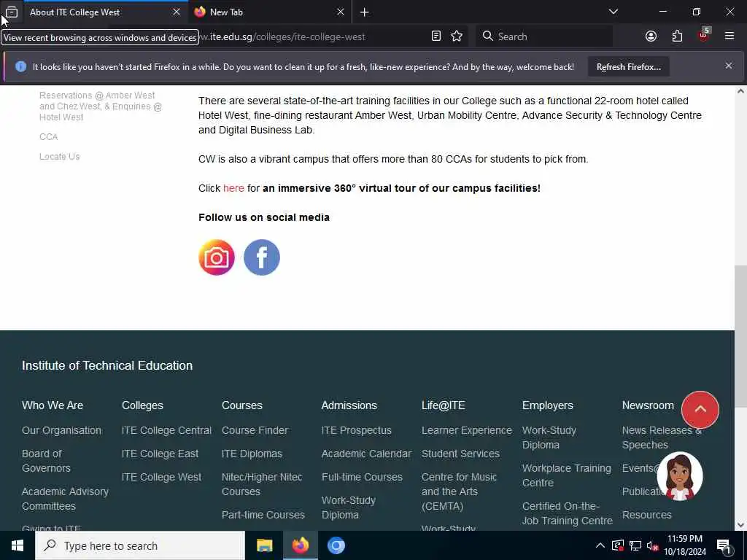Click the Refresh Firefox button
The image size is (747, 560).
point(628,66)
